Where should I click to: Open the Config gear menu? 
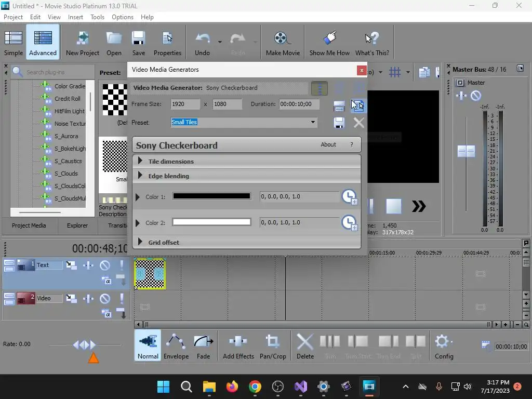444,347
